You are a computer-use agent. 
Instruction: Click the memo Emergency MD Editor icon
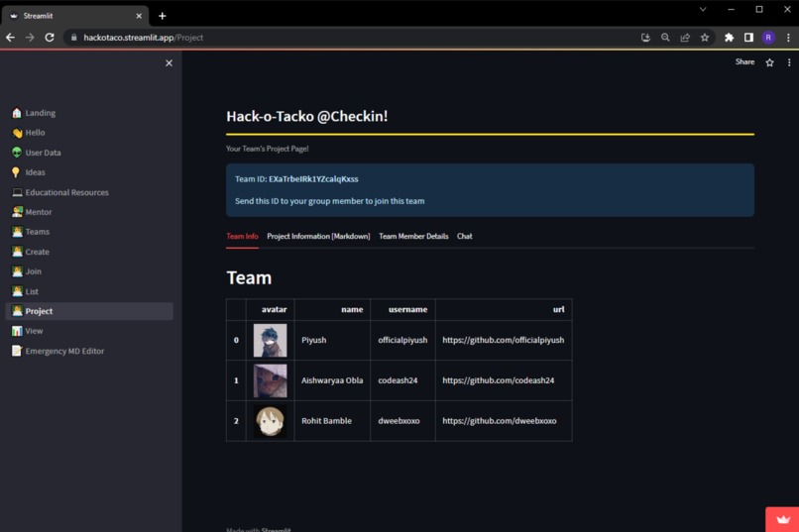point(17,351)
